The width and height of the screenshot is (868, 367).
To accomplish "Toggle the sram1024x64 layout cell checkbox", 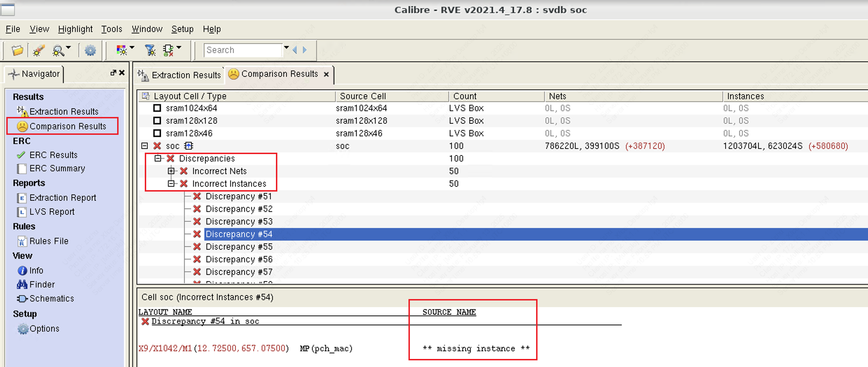I will tap(157, 108).
